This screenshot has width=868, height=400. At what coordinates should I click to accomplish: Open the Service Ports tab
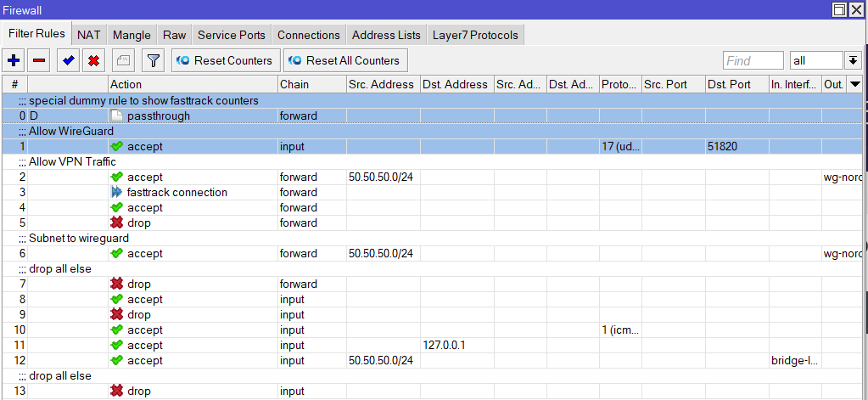click(232, 35)
